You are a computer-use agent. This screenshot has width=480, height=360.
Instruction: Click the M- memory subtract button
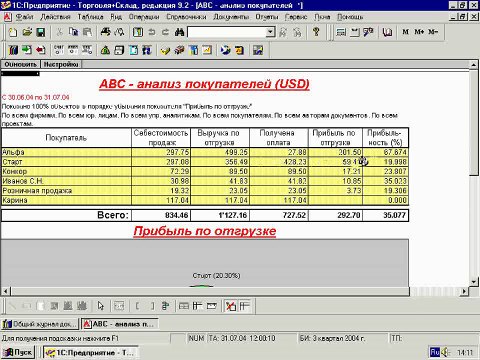click(433, 32)
